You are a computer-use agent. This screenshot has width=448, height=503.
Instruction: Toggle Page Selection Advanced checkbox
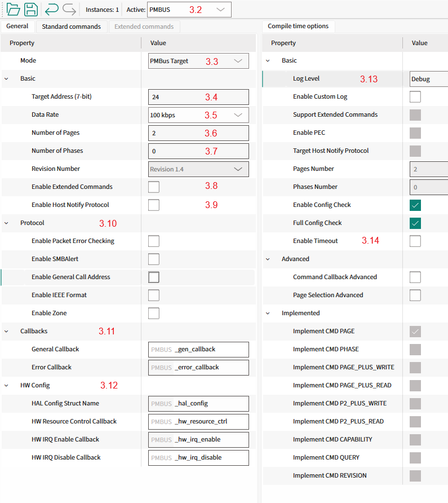click(415, 295)
